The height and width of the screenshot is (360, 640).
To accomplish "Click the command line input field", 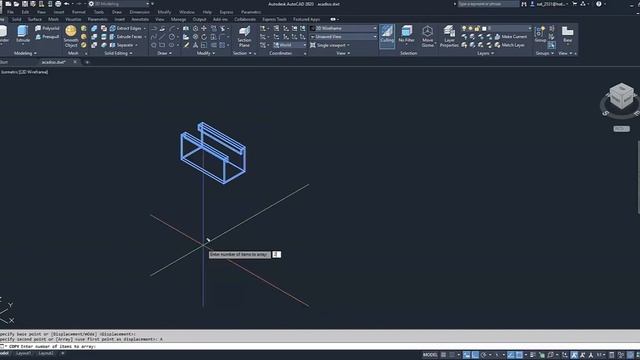I will tap(320, 347).
